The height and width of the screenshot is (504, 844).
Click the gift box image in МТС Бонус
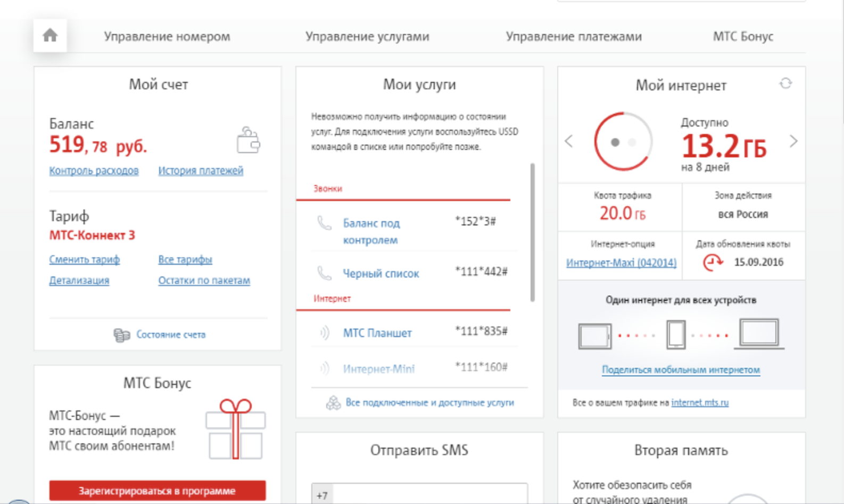point(236,429)
